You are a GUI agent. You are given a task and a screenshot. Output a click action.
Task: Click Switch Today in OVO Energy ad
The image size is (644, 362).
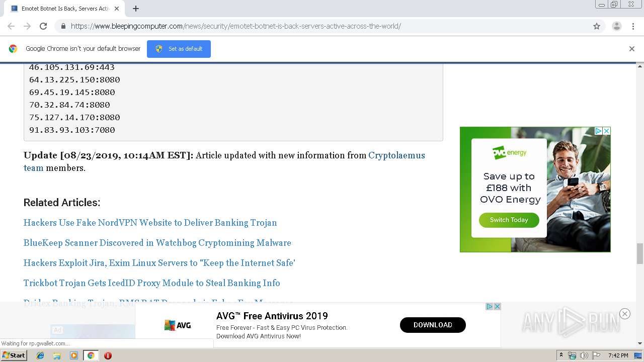tap(509, 220)
